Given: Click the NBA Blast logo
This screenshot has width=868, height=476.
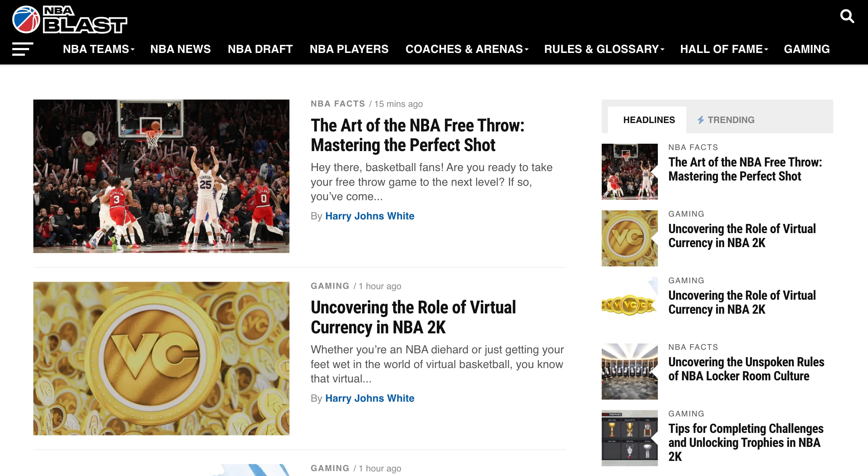Looking at the screenshot, I should click(x=69, y=20).
